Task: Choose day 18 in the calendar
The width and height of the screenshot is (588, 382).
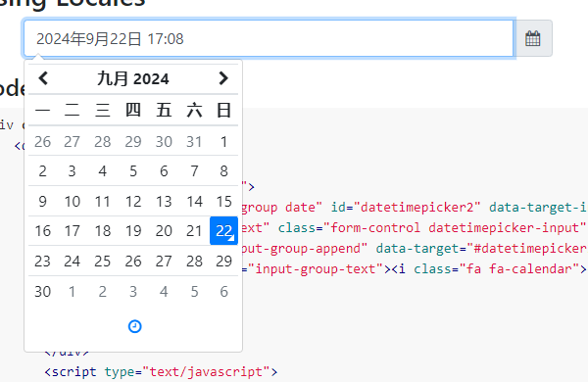Action: pyautogui.click(x=103, y=231)
